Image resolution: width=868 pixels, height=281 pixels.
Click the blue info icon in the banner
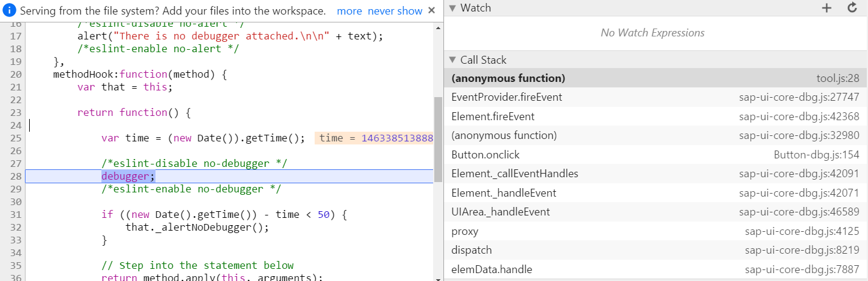click(9, 11)
